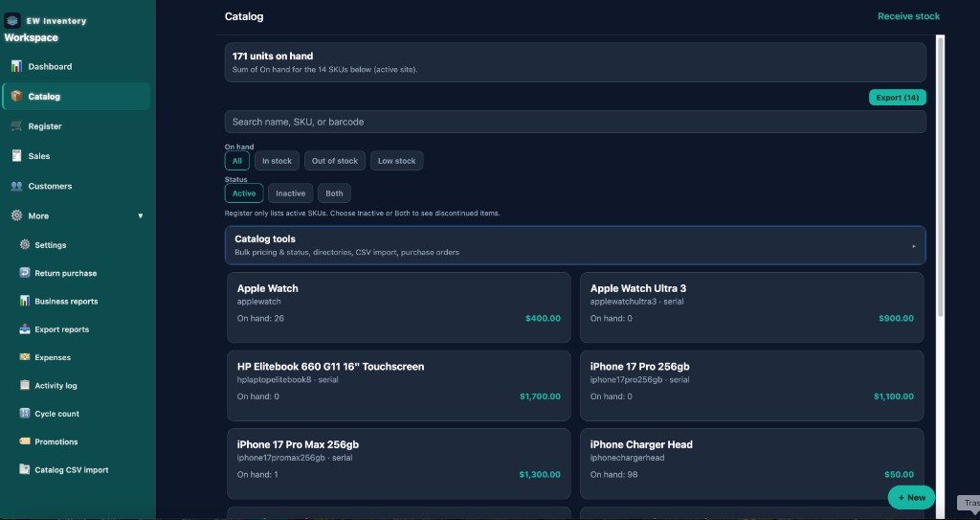Click the Export reports tray icon
This screenshot has width=980, height=520.
coord(24,329)
